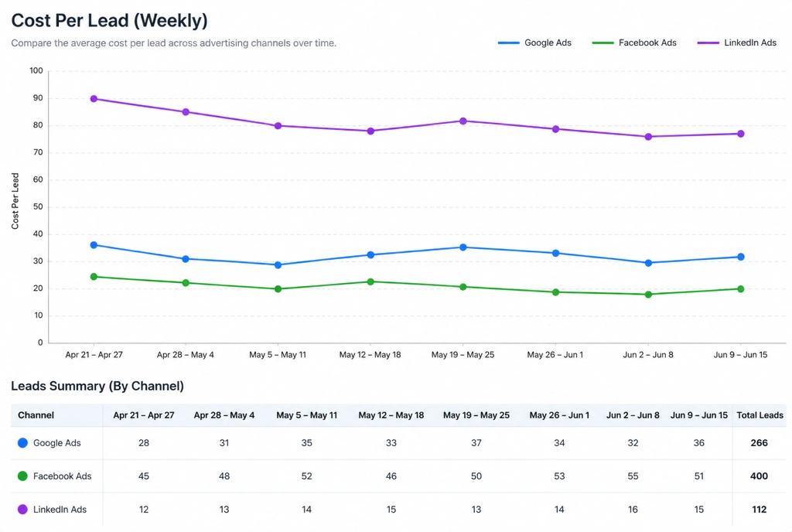The height and width of the screenshot is (532, 792).
Task: Click Facebook Ads cell value 45
Action: coord(143,476)
